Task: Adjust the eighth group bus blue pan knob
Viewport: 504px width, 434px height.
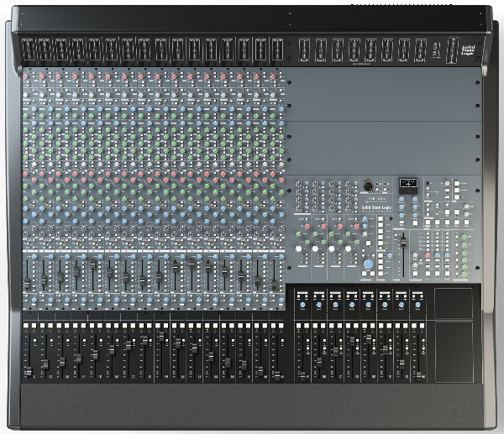Action: 417,305
